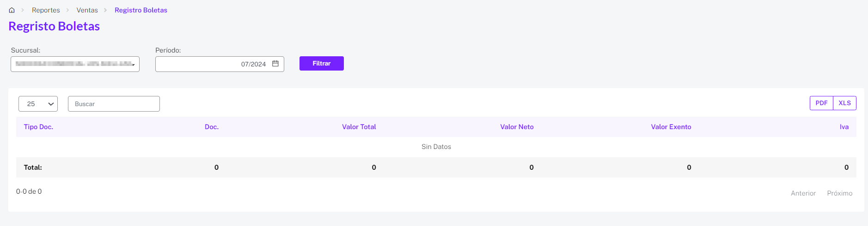The height and width of the screenshot is (226, 868).
Task: Select the Registro Boletas breadcrumb
Action: coord(141,10)
